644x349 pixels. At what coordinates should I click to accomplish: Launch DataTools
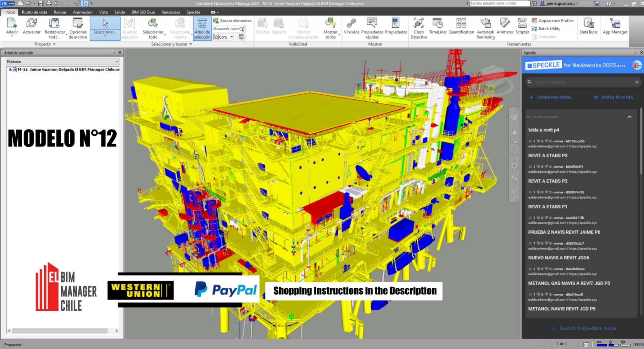tap(588, 28)
